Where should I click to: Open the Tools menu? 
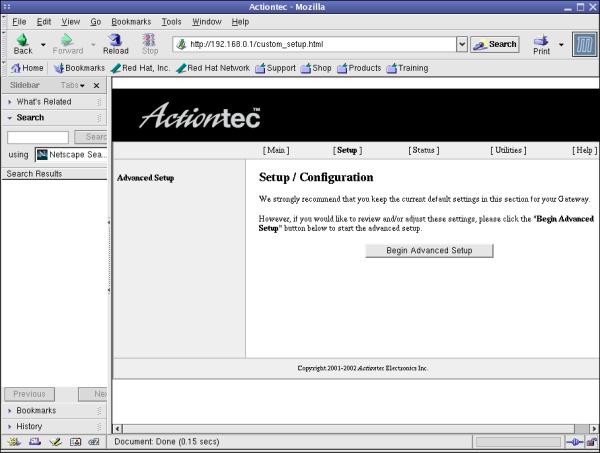[171, 22]
